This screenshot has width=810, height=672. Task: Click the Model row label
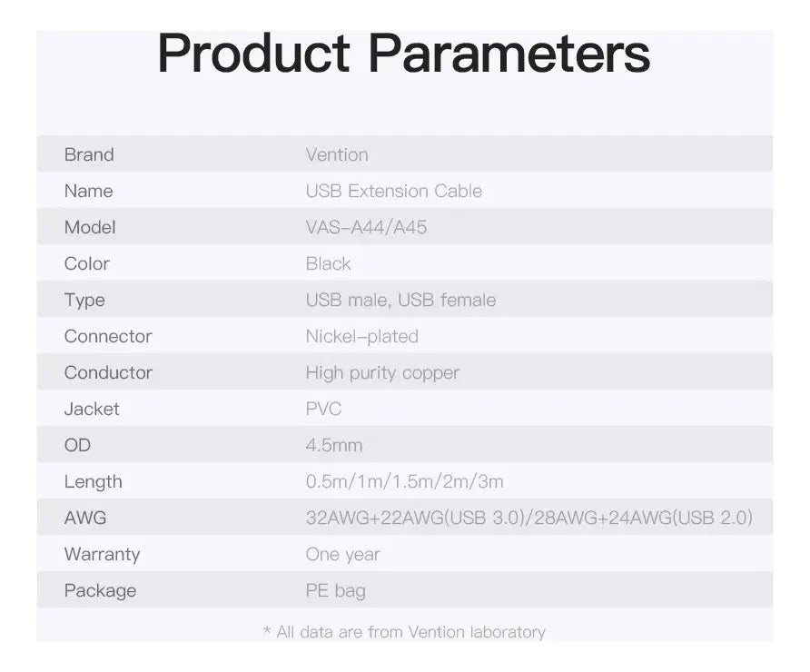pyautogui.click(x=90, y=227)
